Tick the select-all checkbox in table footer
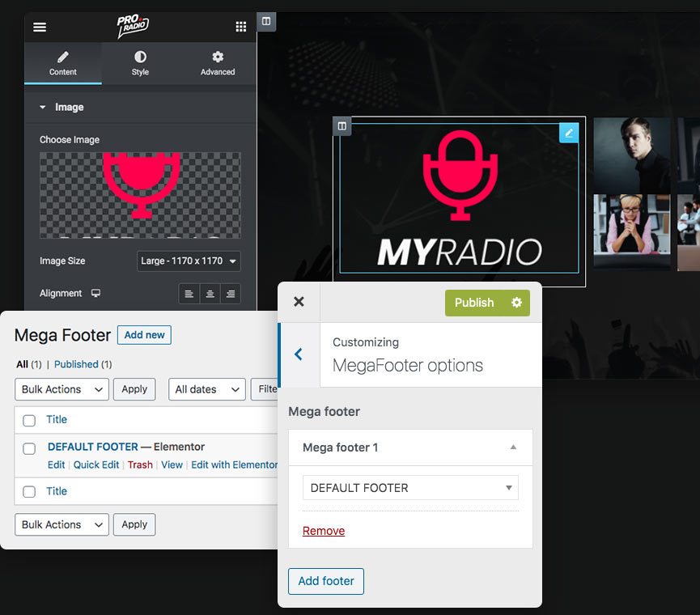This screenshot has width=700, height=615. [29, 492]
